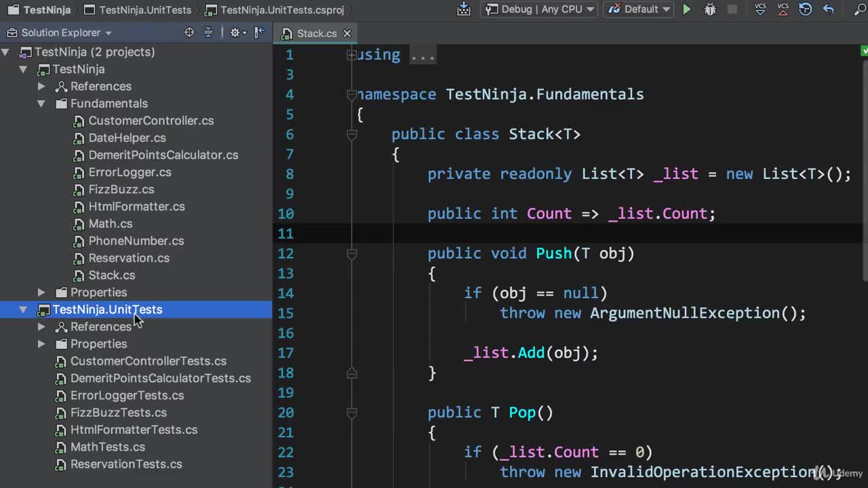Click the blue Rollback arrow icon
Screen dimensions: 868x488
tap(828, 9)
